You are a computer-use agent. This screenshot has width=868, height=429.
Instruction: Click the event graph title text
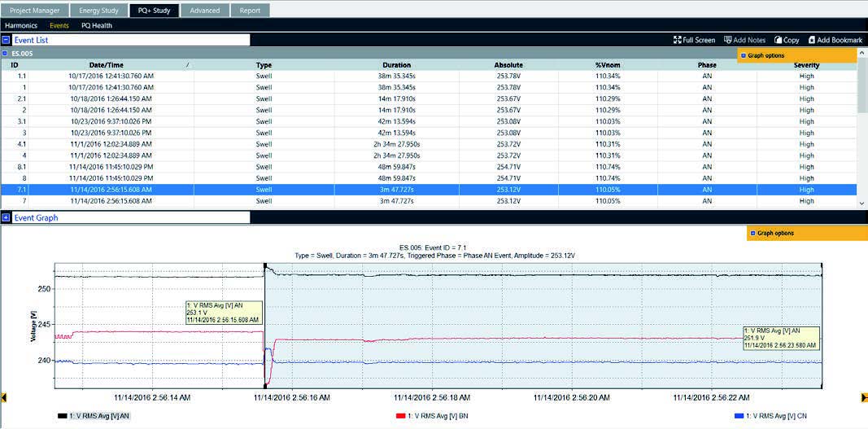[x=434, y=251]
